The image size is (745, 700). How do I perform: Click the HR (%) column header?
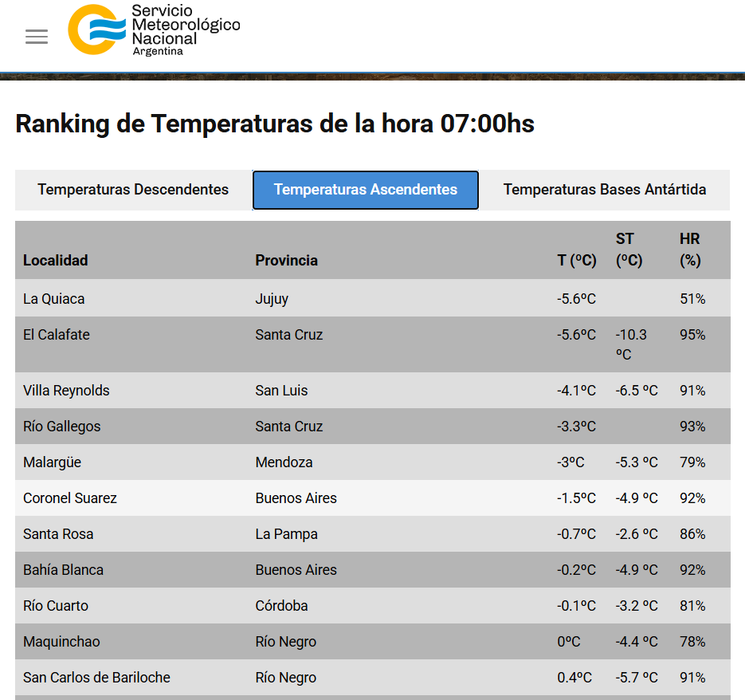690,250
